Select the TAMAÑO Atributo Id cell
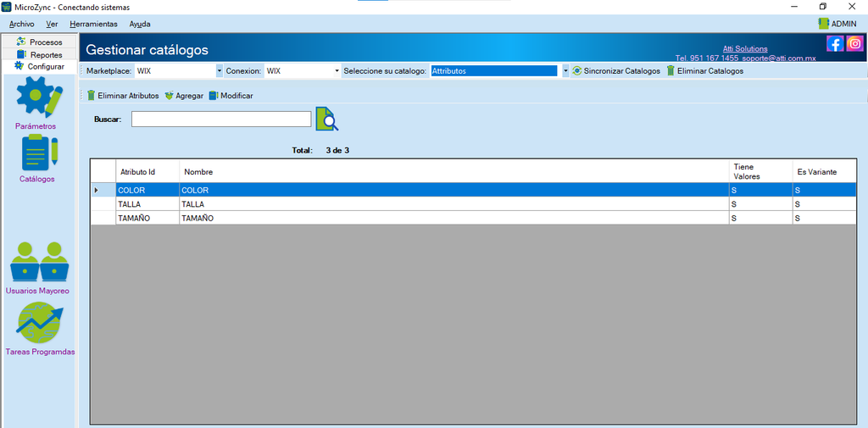Screen dimensions: 868x428 point(147,218)
